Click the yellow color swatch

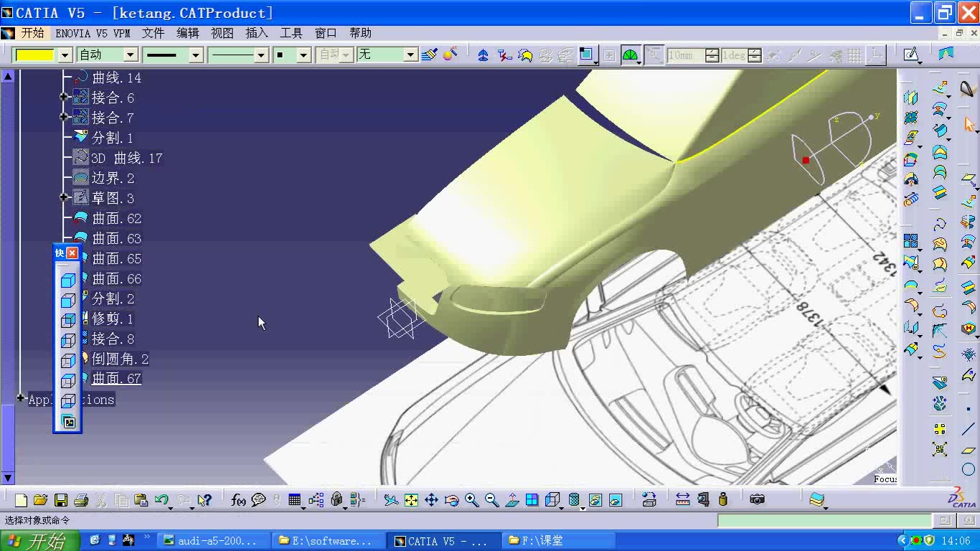pyautogui.click(x=35, y=55)
